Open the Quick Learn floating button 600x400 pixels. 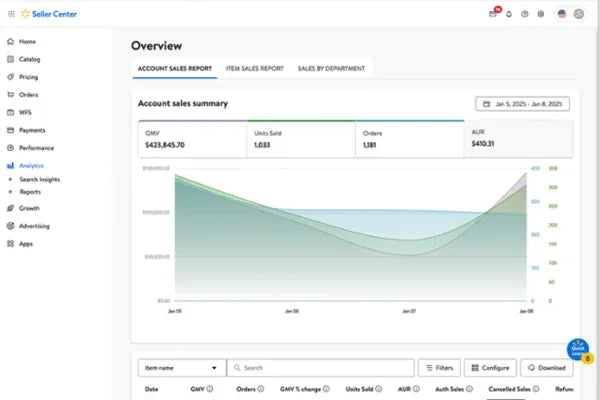point(578,349)
